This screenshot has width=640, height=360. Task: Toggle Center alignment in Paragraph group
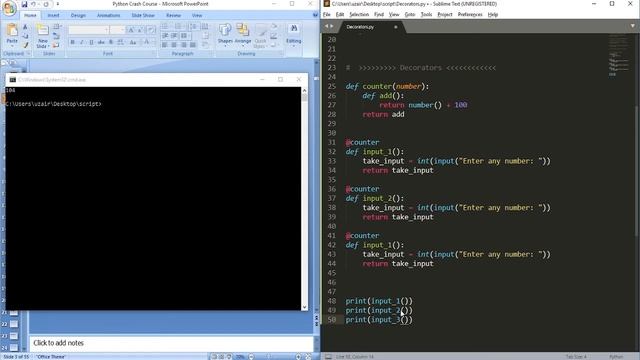click(x=174, y=45)
